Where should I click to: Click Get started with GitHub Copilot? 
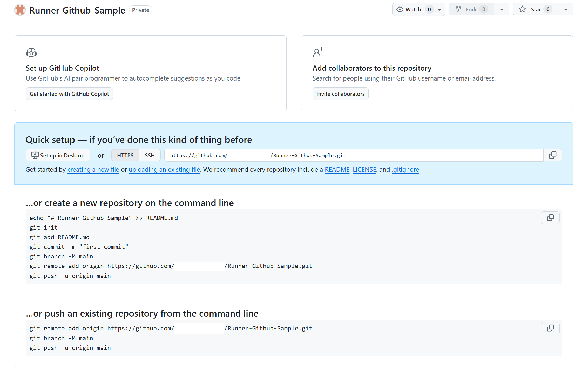[x=69, y=94]
